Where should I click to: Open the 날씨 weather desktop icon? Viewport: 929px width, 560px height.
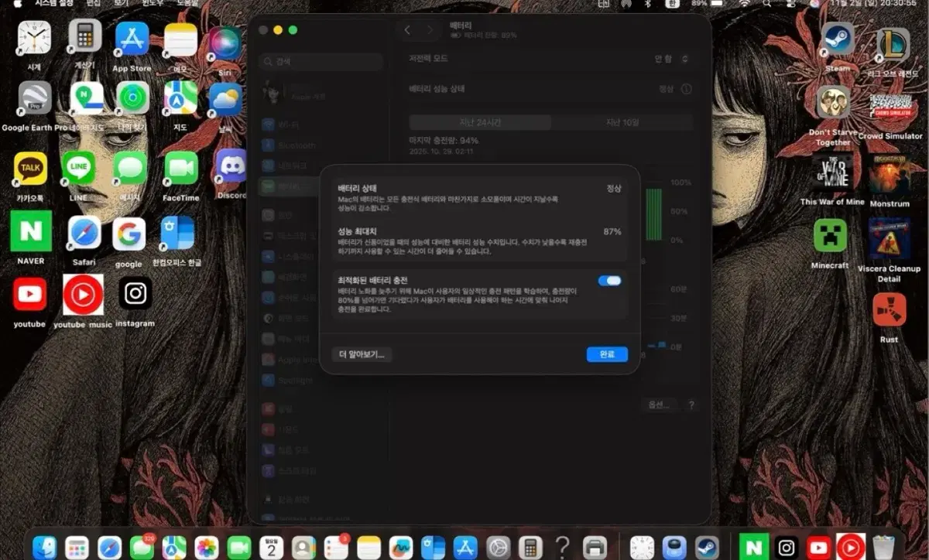[225, 99]
